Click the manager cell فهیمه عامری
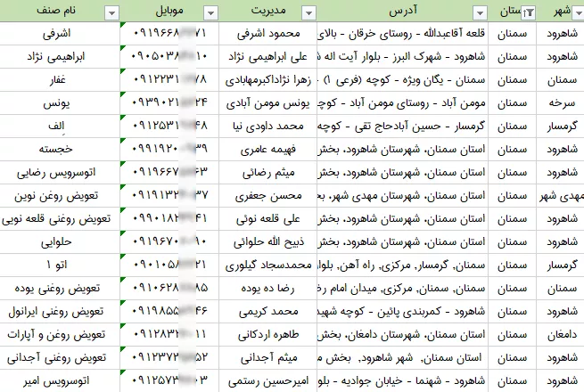This screenshot has width=584, height=392. click(267, 150)
